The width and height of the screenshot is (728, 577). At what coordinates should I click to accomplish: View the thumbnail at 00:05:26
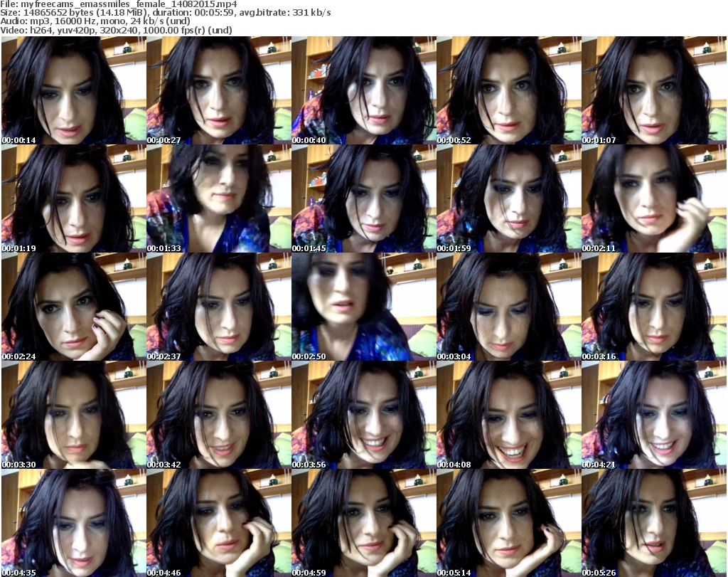click(654, 523)
